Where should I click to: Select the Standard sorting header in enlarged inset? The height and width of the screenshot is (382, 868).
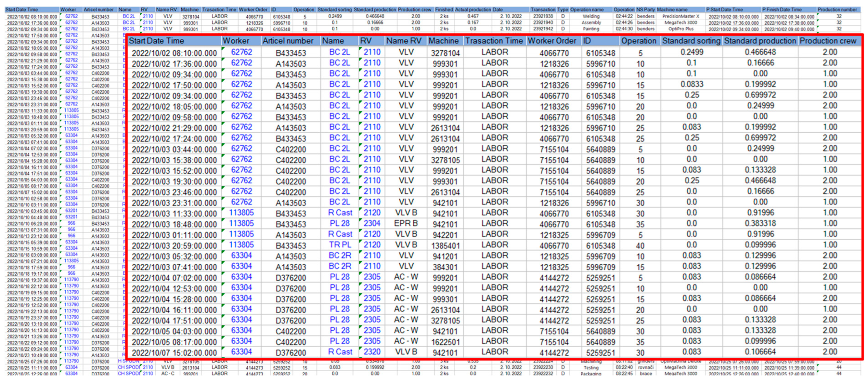(x=691, y=41)
